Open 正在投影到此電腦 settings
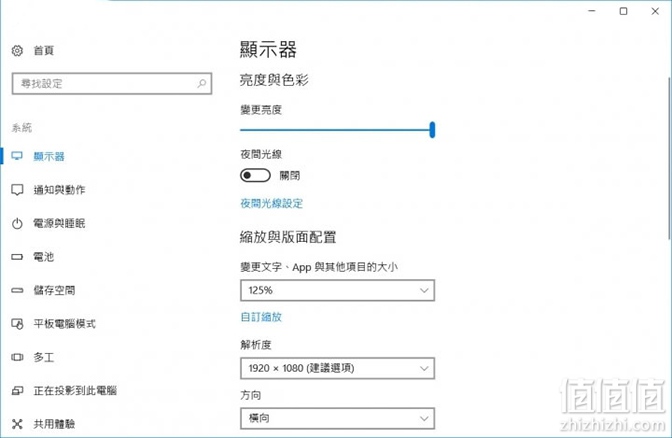 point(75,390)
